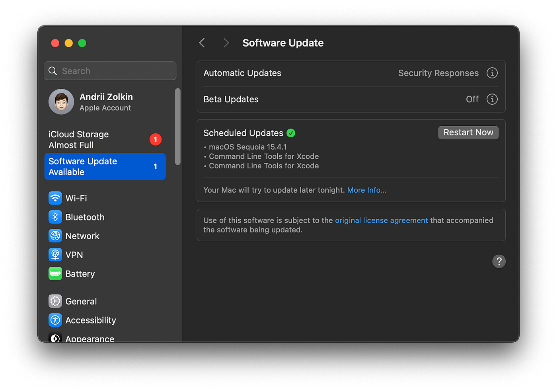Click the Network globe icon

(55, 236)
